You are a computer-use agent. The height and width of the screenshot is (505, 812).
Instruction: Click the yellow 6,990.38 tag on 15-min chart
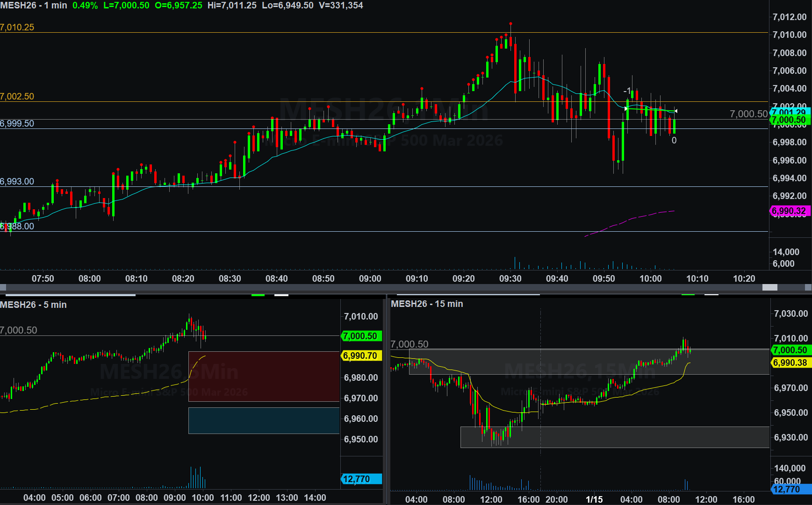[x=790, y=363]
